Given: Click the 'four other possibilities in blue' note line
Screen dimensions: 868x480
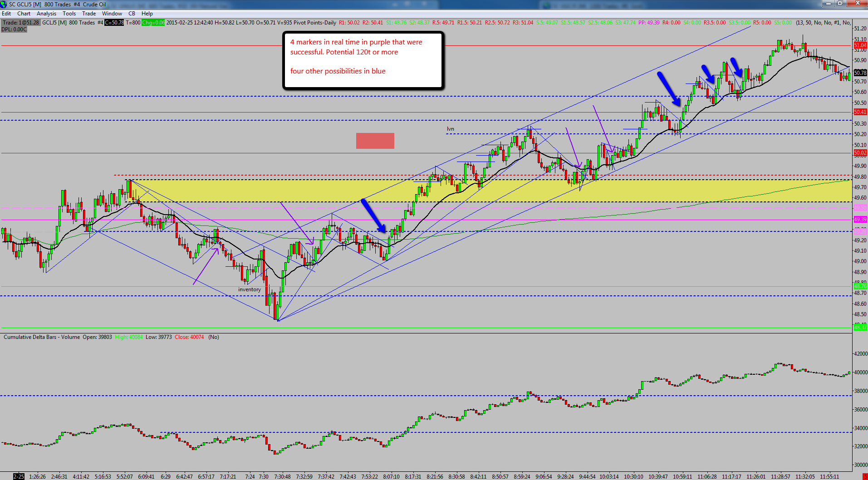Looking at the screenshot, I should coord(338,71).
